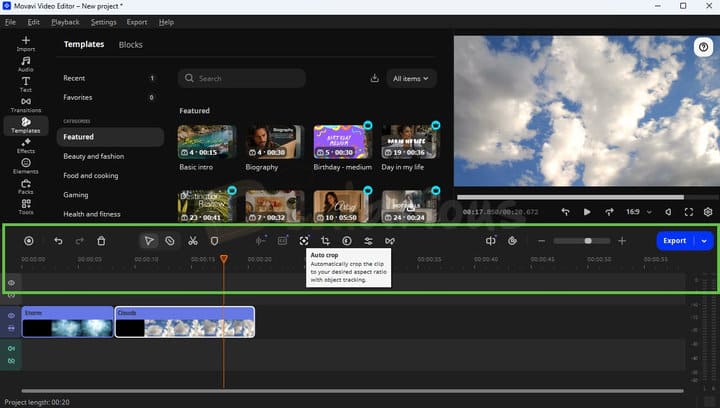Select the Basic intro template thumbnail
The image size is (720, 408).
point(207,142)
